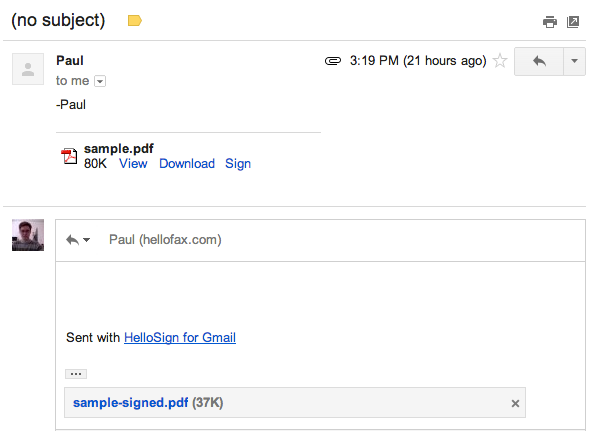Remove sample-signed.pdf attachment
The image size is (600, 431).
point(515,403)
